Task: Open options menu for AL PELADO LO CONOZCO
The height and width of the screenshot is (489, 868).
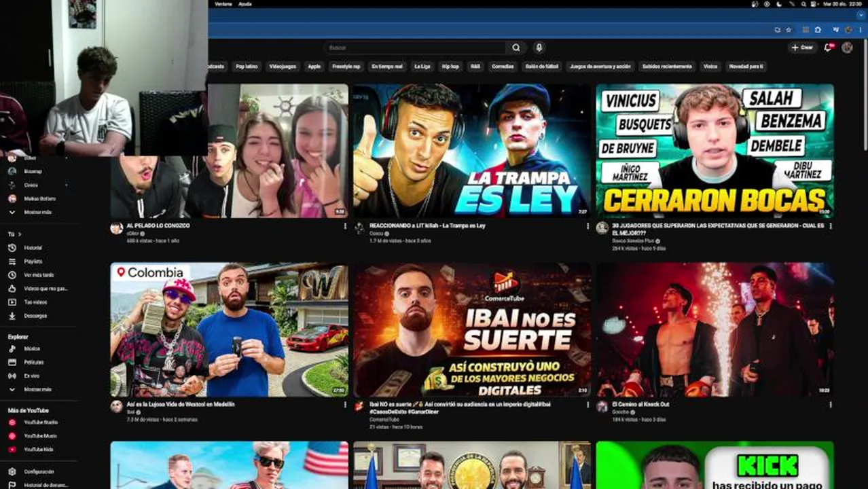Action: 344,226
